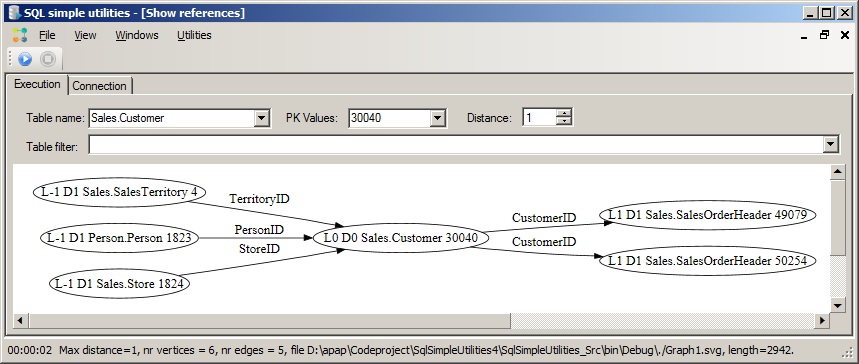The image size is (859, 364).
Task: Expand the Table name dropdown arrow
Action: 262,118
